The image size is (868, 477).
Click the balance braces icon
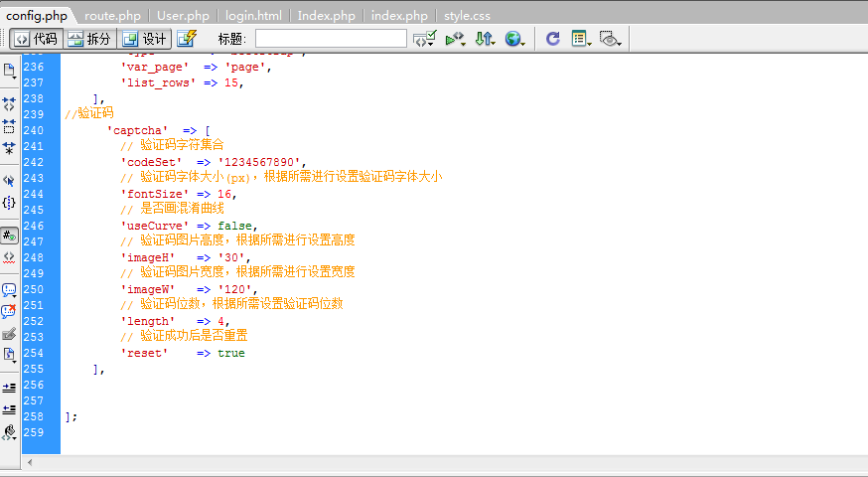click(x=9, y=202)
